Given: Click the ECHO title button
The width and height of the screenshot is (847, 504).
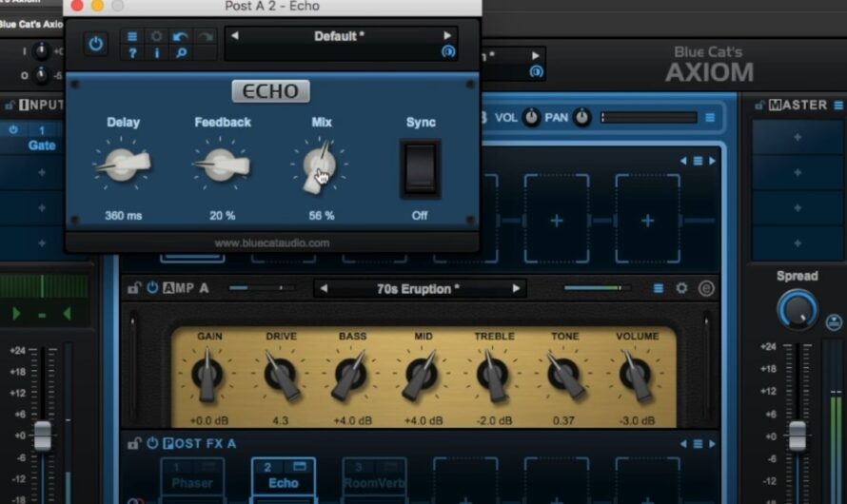Looking at the screenshot, I should coord(270,91).
